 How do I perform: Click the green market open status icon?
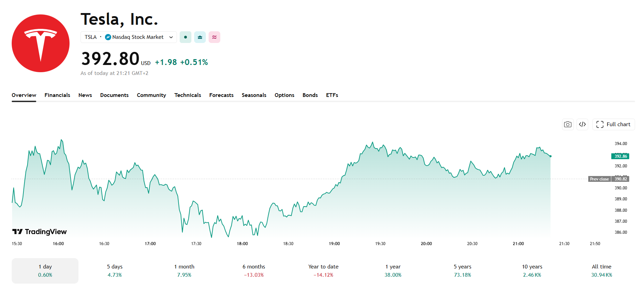coord(186,37)
